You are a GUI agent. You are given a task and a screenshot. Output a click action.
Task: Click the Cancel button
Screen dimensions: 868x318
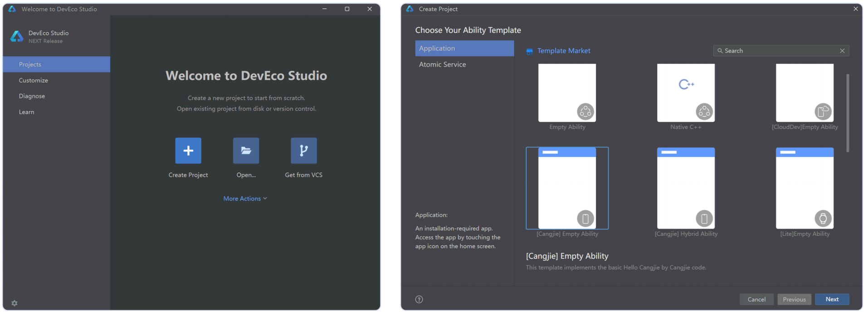click(756, 299)
